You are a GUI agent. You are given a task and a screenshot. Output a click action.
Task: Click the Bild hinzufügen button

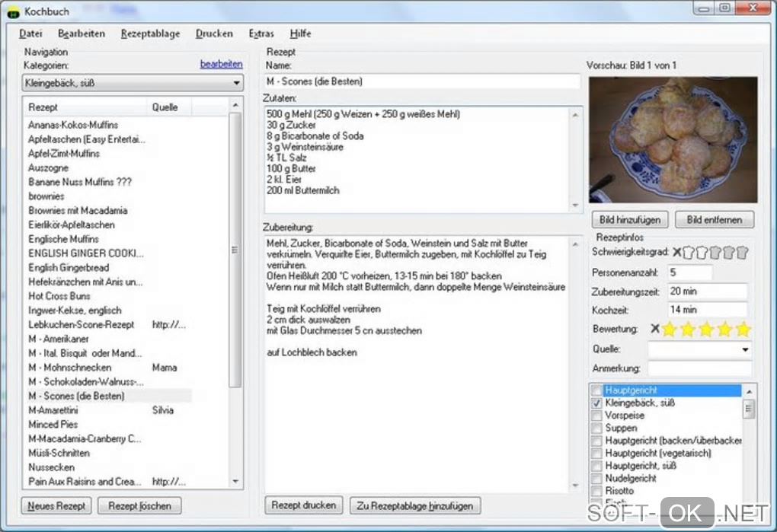(x=630, y=219)
